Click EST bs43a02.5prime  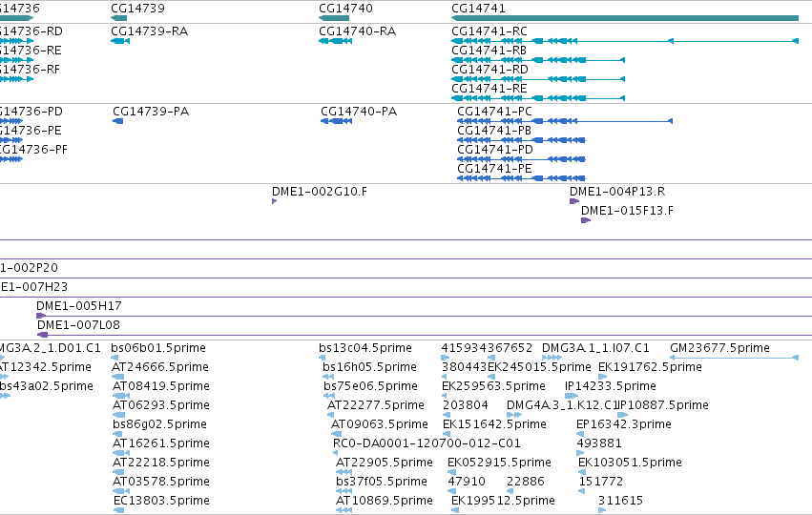click(47, 386)
